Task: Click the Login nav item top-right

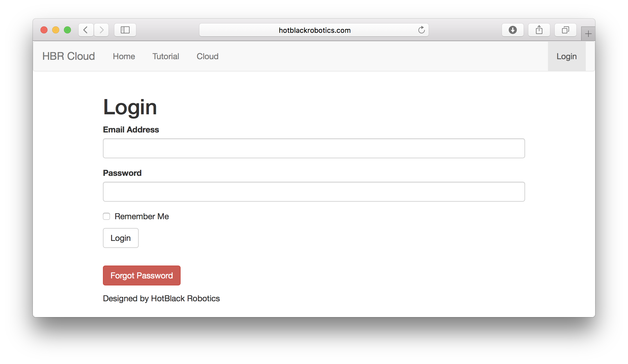Action: tap(566, 56)
